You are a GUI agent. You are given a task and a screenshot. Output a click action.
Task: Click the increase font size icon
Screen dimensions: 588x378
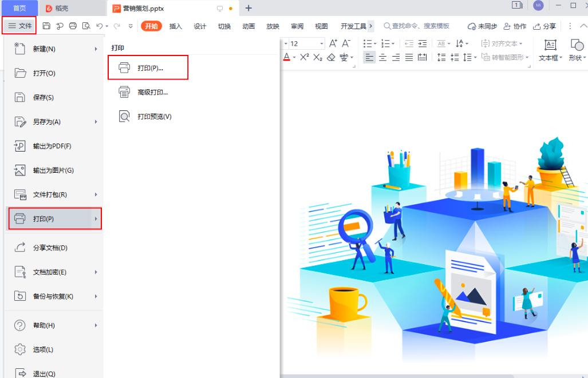[x=333, y=43]
